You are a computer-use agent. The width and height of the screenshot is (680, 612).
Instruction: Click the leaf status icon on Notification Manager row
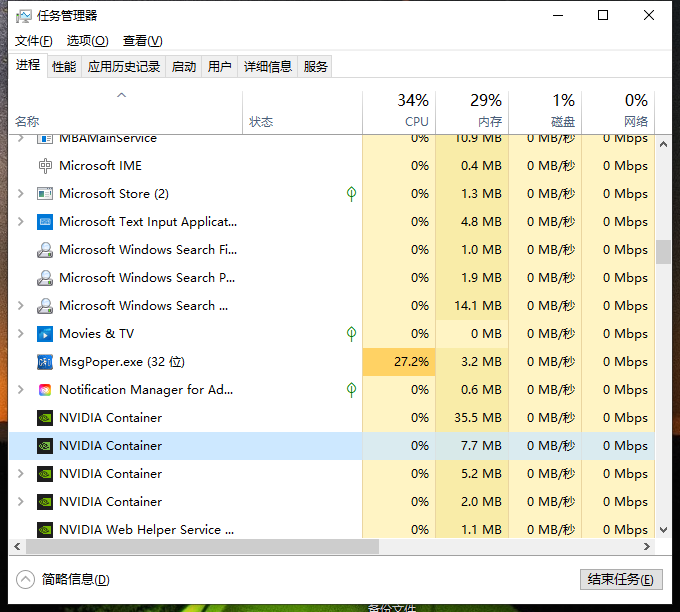coord(351,389)
